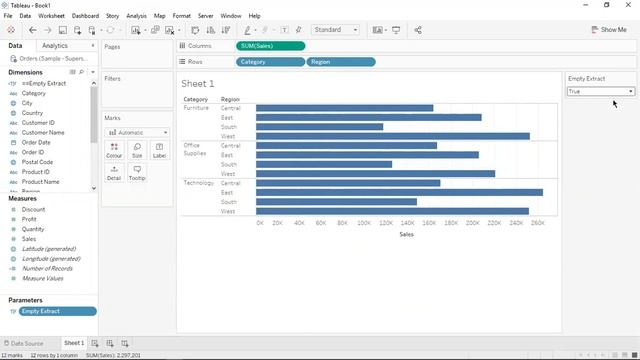Open the Analysis menu

[136, 16]
